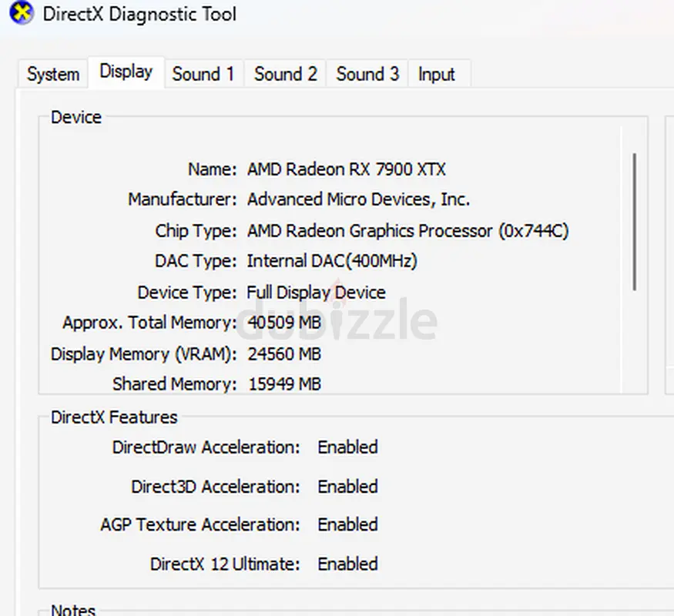The width and height of the screenshot is (674, 616).
Task: Click the DirectX Diagnostic Tool window title
Action: pyautogui.click(x=139, y=14)
